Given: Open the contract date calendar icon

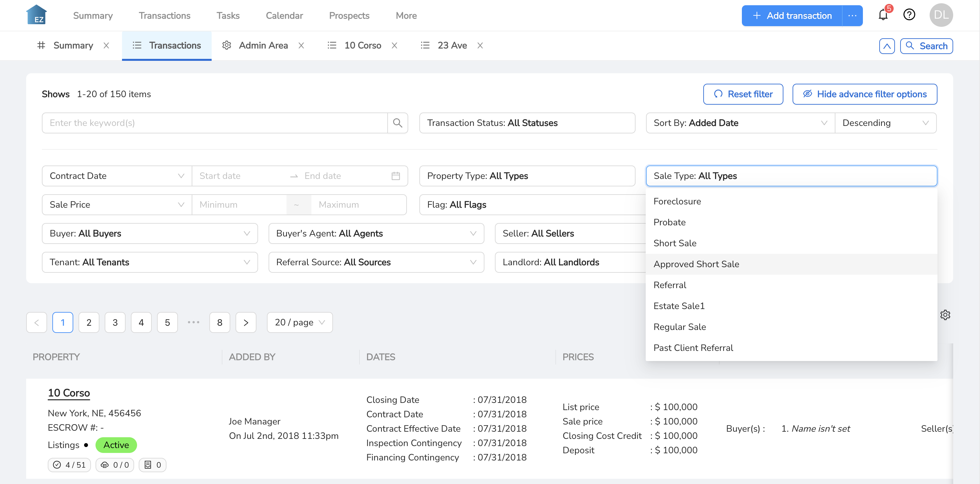Looking at the screenshot, I should [x=396, y=176].
